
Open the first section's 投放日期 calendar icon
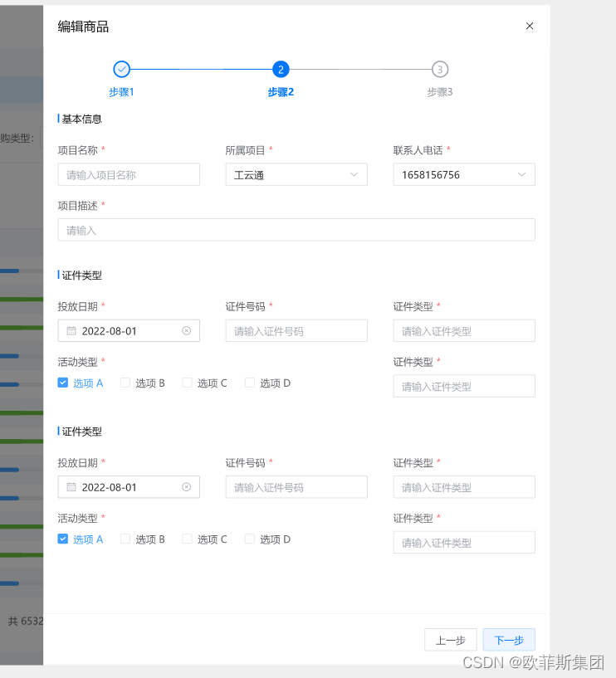pyautogui.click(x=71, y=331)
